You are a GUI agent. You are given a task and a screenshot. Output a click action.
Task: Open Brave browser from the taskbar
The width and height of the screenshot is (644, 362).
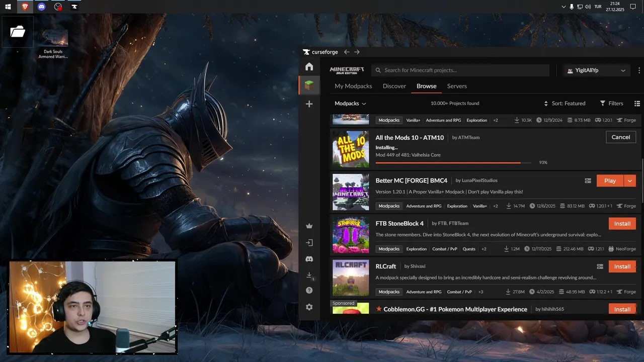click(25, 7)
